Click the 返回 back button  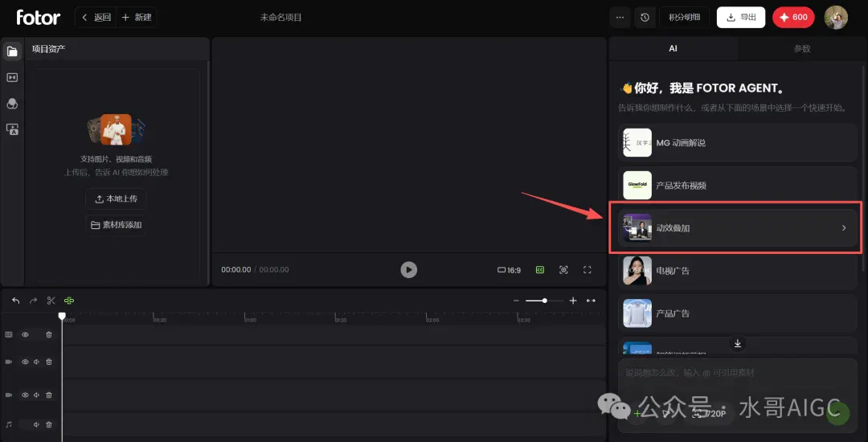tap(96, 17)
